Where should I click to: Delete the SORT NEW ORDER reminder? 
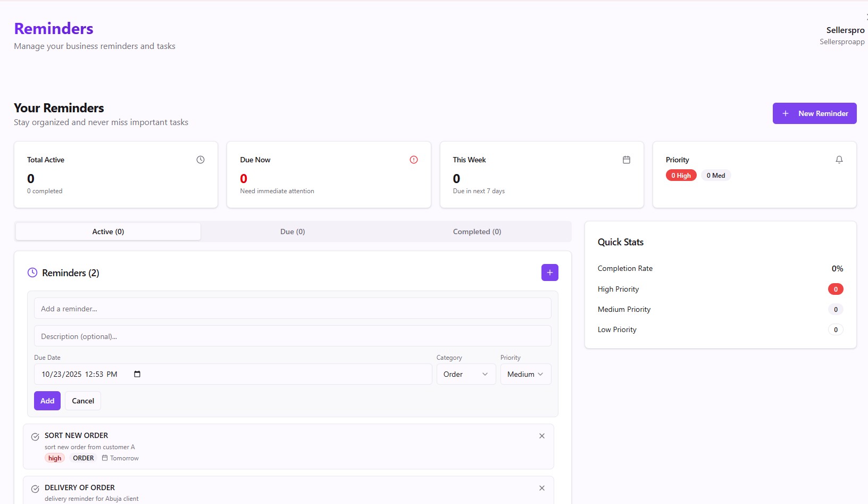[x=542, y=436]
